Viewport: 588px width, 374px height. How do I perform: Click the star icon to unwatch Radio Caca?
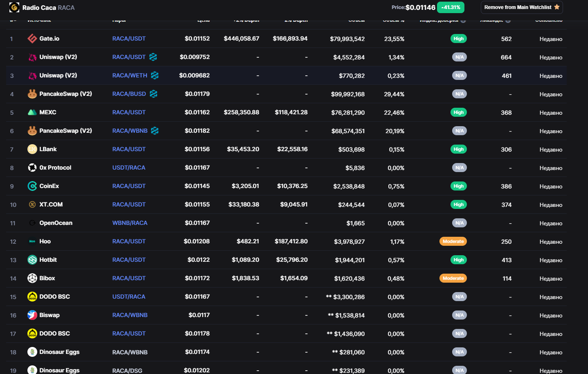click(556, 7)
